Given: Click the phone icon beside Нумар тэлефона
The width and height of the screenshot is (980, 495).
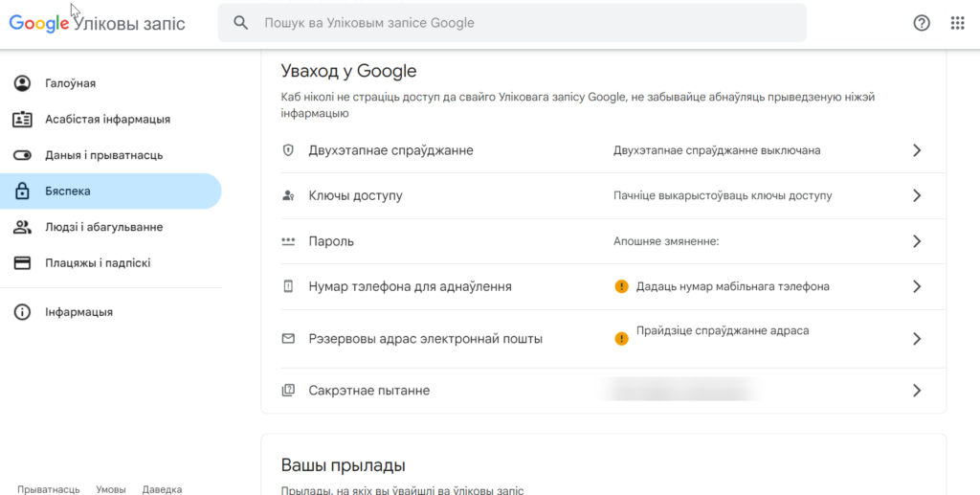Looking at the screenshot, I should [x=288, y=287].
